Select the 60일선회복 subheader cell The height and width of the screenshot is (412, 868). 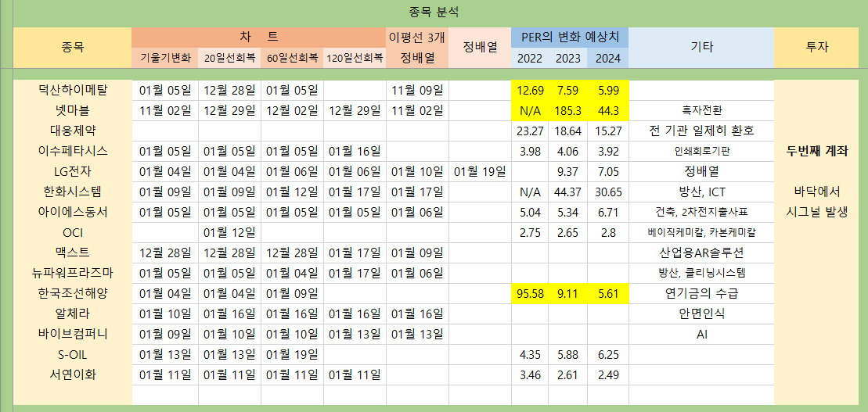pyautogui.click(x=292, y=58)
